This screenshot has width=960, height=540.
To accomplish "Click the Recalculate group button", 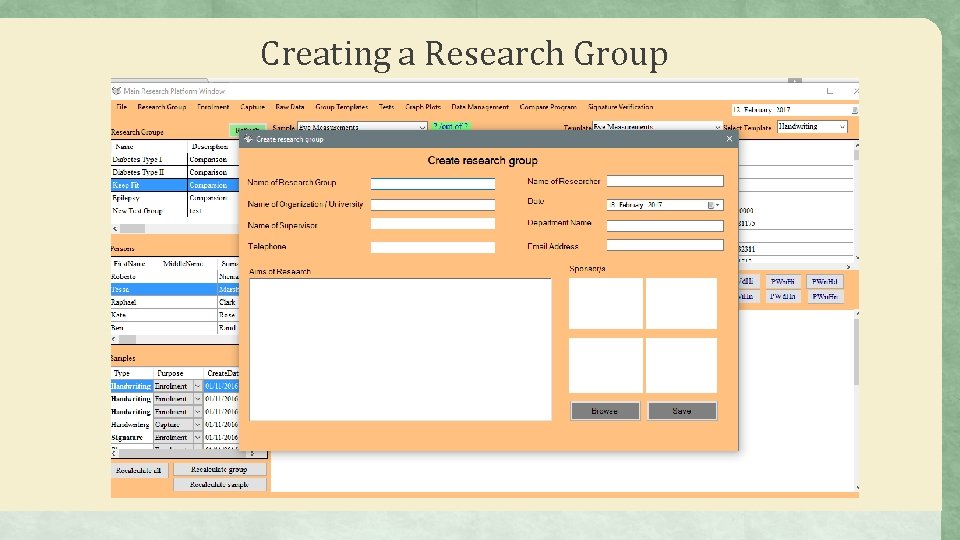I will tap(220, 470).
